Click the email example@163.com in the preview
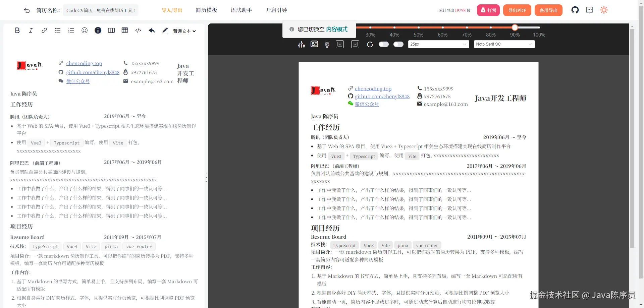Viewport: 644px width, 308px height. pyautogui.click(x=445, y=104)
